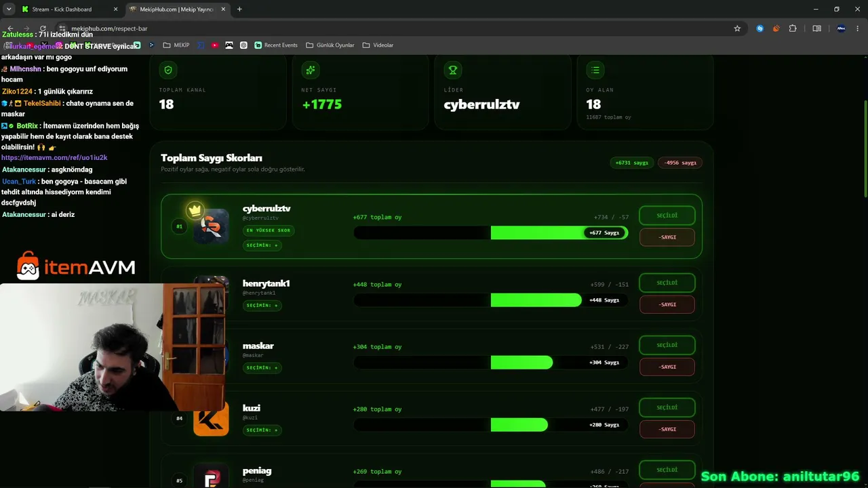
Task: Click the itemAVM logo overlay
Action: coord(76,266)
